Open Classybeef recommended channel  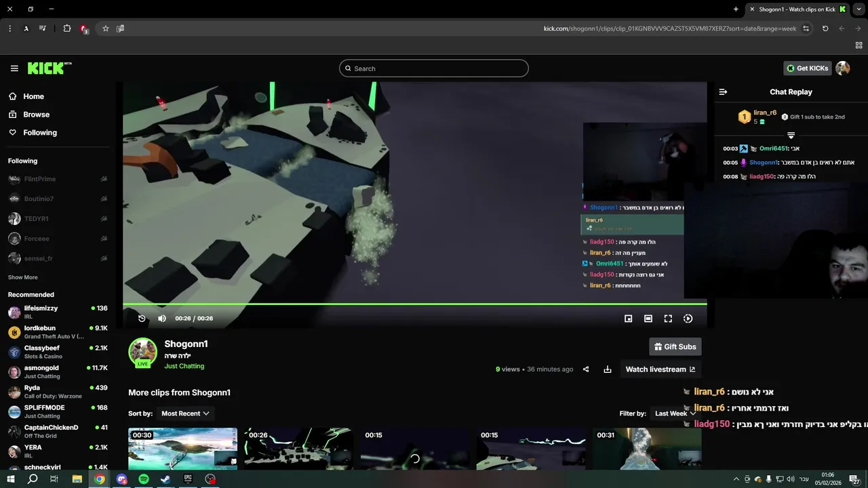(58, 352)
